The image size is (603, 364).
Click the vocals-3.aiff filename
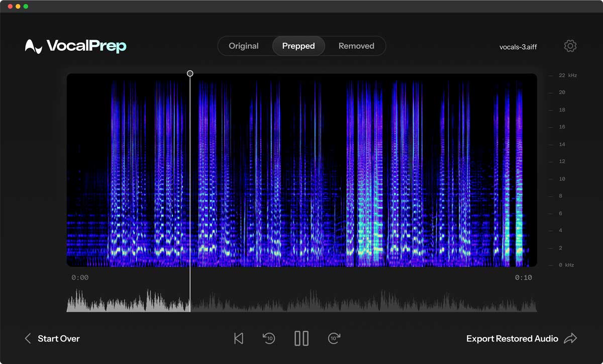point(518,47)
